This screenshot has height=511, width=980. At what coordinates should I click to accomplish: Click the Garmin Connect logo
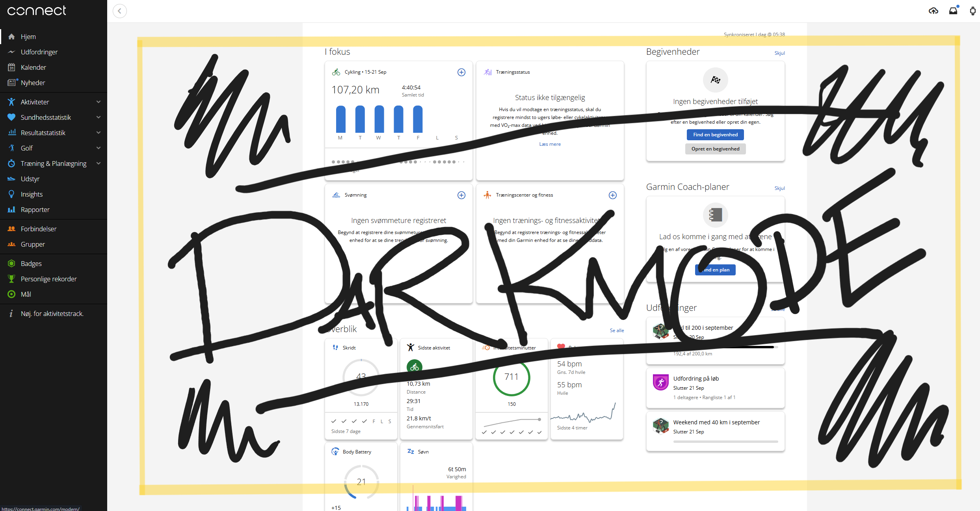[x=37, y=11]
